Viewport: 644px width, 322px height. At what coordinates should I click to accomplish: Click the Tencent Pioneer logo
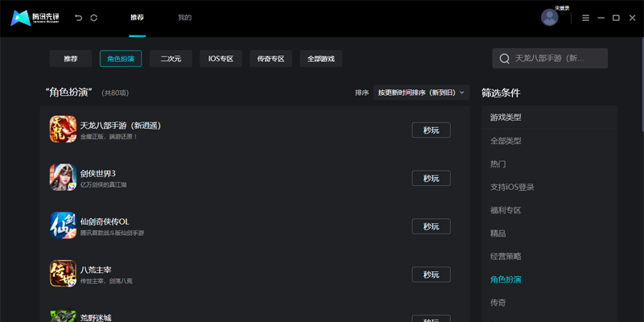point(35,18)
